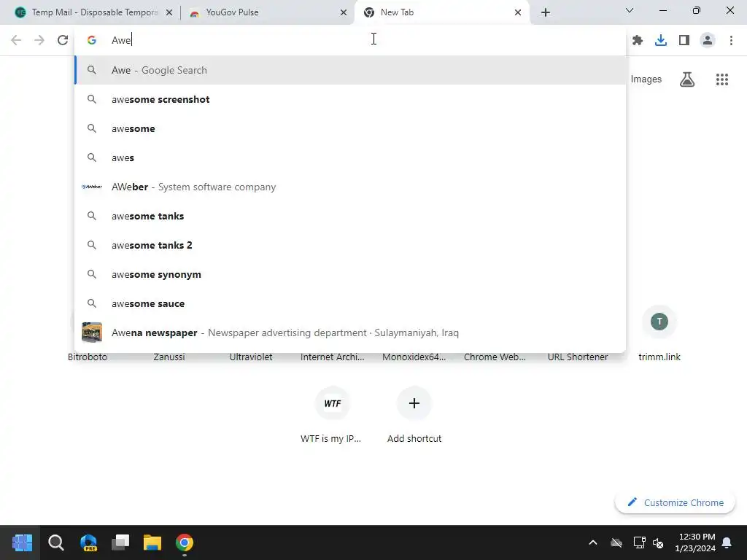Click the Chrome taskbar icon
Image resolution: width=747 pixels, height=560 pixels.
pos(185,542)
